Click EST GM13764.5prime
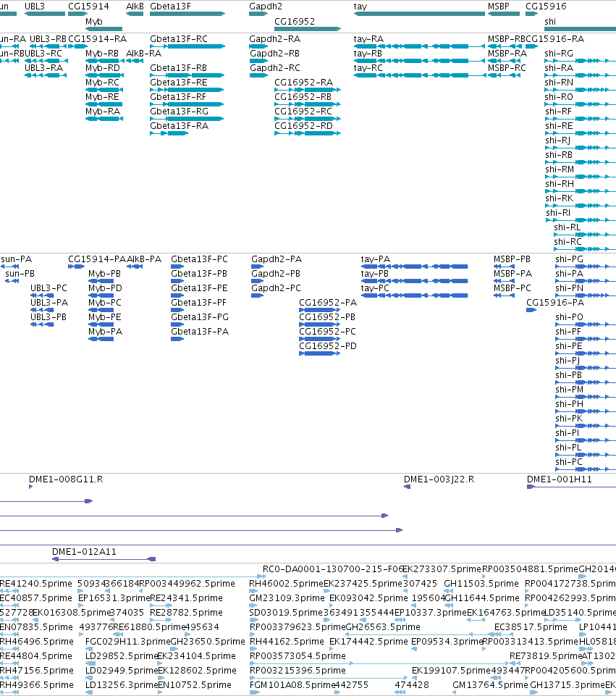This screenshot has height=696, width=616. click(x=490, y=685)
